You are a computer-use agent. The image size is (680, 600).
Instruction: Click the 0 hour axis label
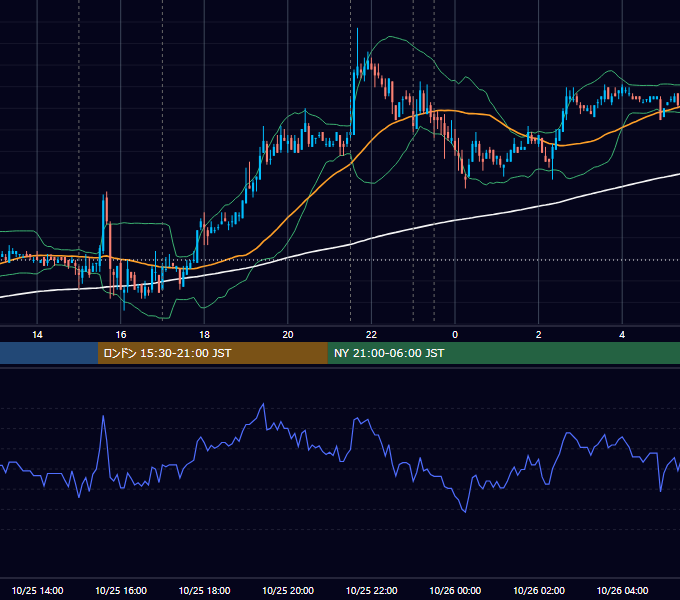click(455, 335)
